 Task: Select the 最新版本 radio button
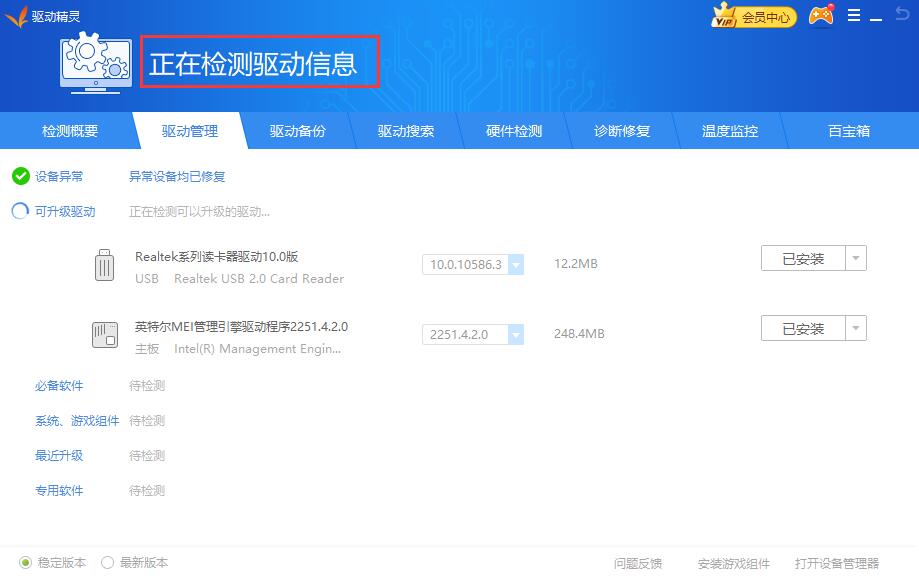click(106, 563)
